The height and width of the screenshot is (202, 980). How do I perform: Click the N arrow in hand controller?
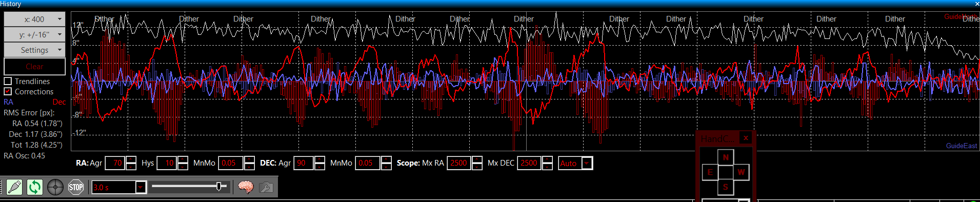[726, 157]
